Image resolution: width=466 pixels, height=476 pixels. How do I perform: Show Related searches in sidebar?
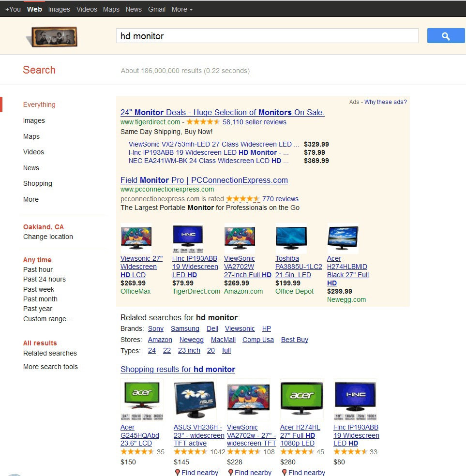[50, 353]
